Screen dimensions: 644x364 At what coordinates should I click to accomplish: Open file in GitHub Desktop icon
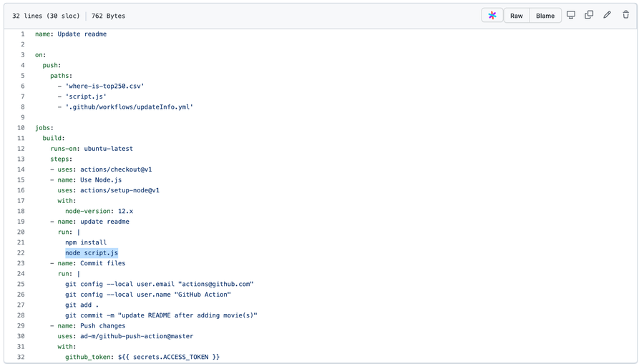pos(571,15)
